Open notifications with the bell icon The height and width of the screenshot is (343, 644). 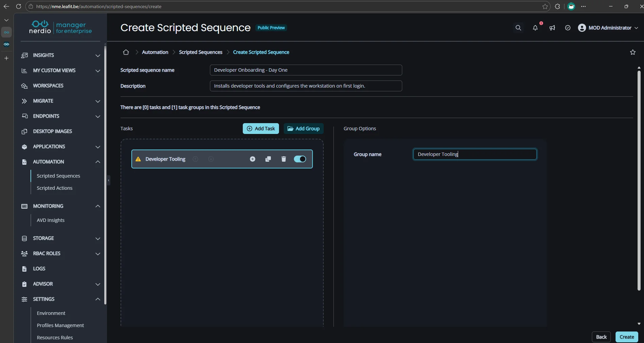535,28
